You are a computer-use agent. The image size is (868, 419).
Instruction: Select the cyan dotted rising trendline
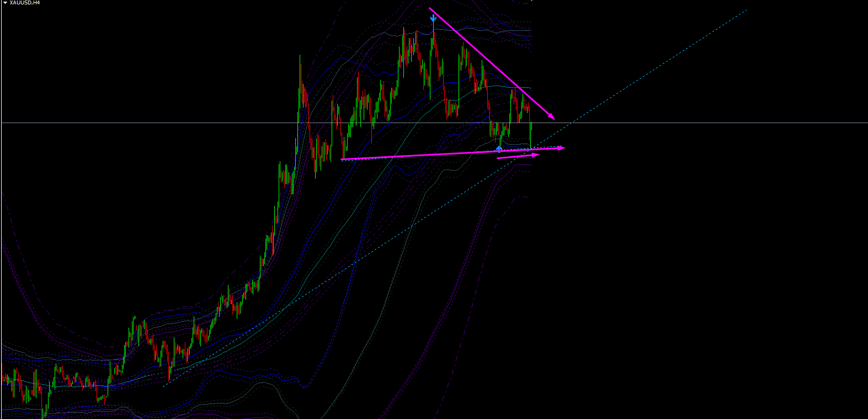click(455, 197)
